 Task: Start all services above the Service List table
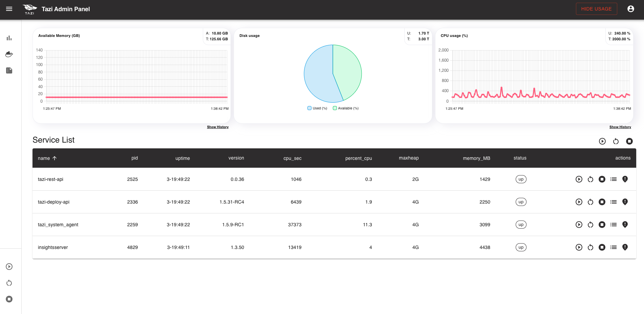[602, 141]
